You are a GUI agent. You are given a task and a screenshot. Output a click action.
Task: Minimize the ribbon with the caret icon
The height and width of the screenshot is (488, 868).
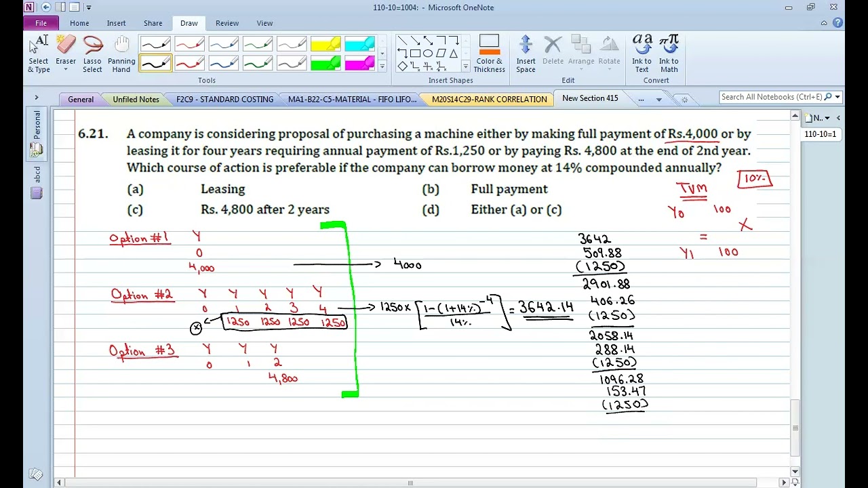pos(824,23)
